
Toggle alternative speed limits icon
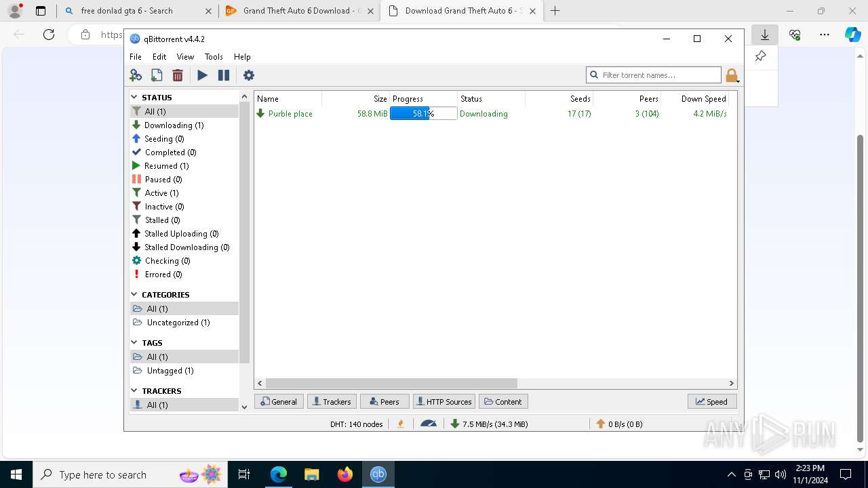pos(429,424)
